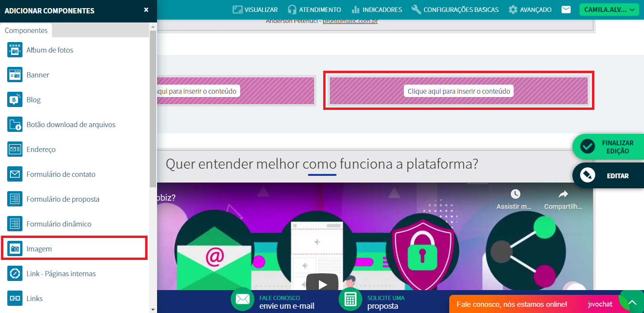Image resolution: width=644 pixels, height=313 pixels.
Task: Open the CAMILA.ALV user dropdown
Action: (609, 10)
